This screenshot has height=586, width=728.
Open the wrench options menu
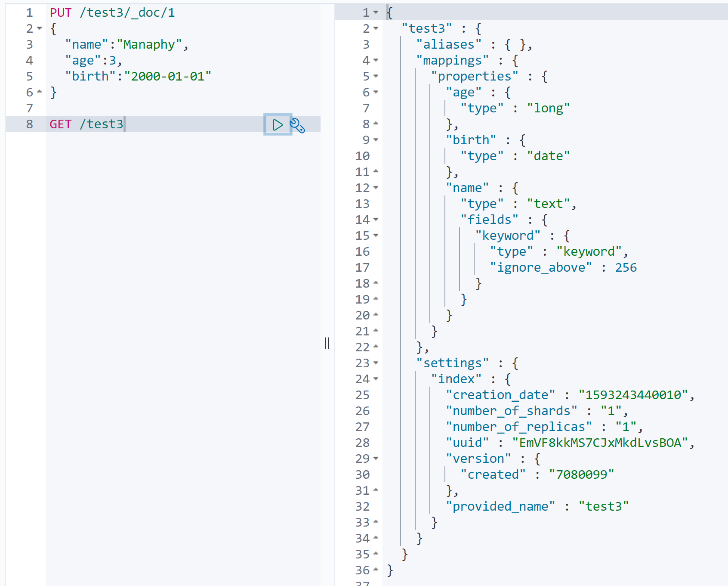297,125
